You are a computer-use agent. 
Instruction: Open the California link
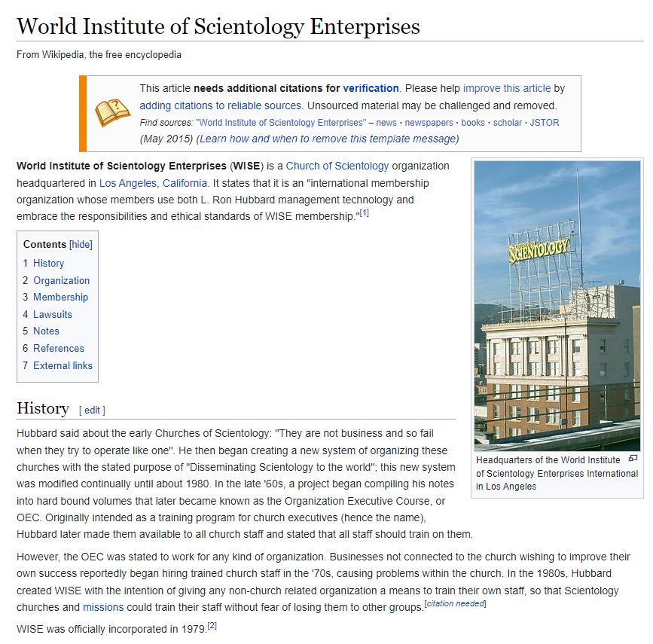185,183
